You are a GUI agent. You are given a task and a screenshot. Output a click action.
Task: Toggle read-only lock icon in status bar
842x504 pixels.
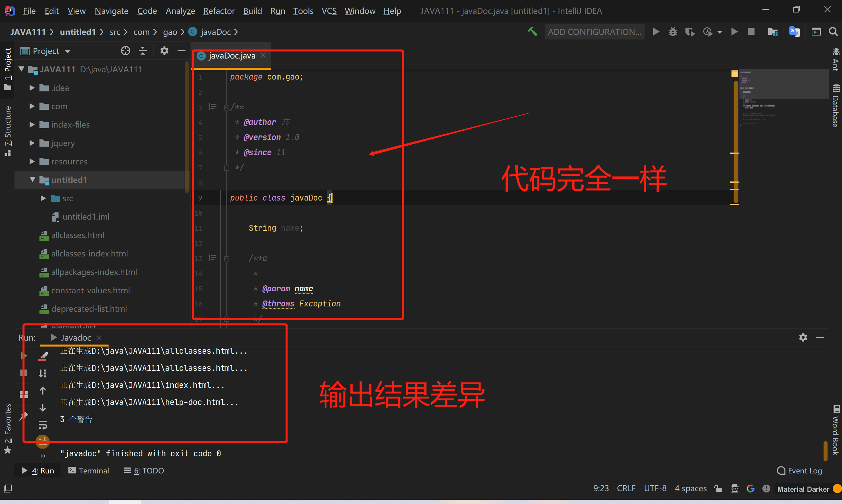(718, 489)
